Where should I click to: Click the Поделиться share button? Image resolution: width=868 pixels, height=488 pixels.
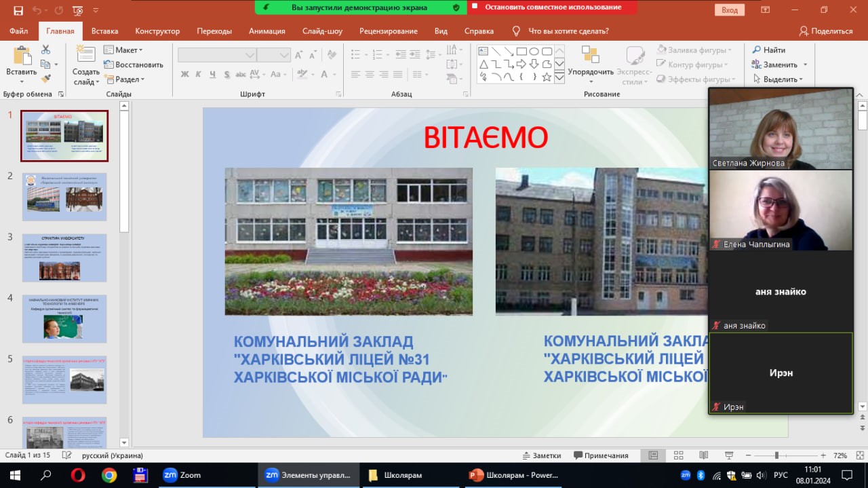[x=825, y=31]
